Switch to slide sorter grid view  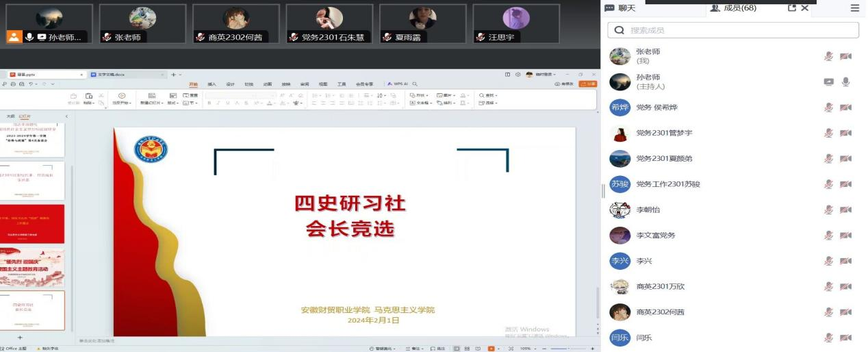click(467, 349)
